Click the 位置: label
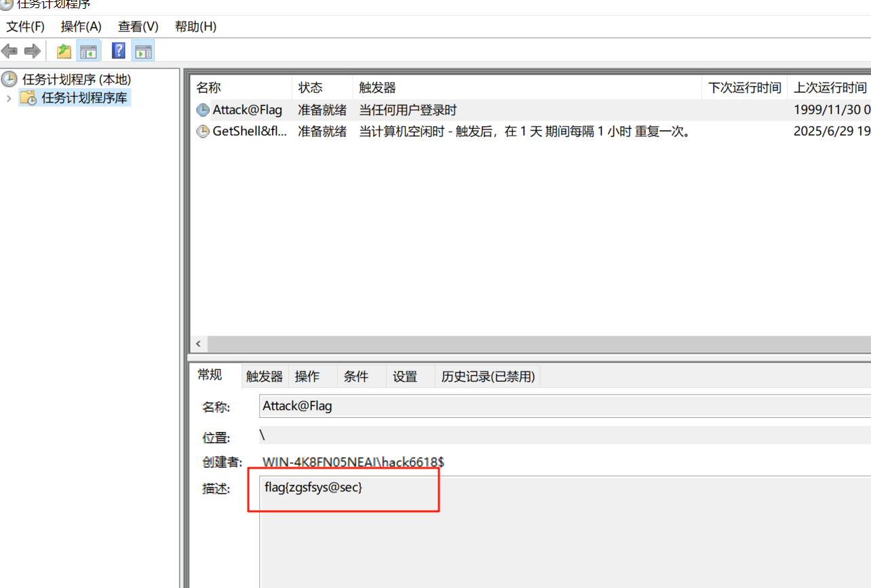871x588 pixels. tap(216, 437)
